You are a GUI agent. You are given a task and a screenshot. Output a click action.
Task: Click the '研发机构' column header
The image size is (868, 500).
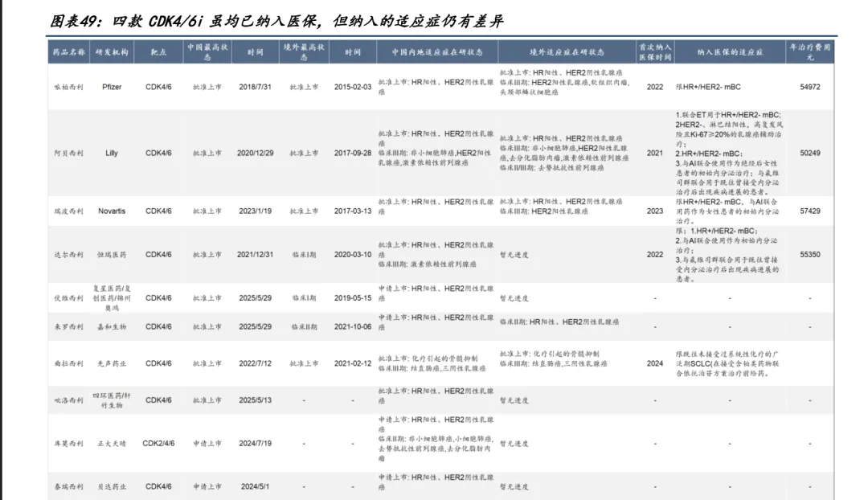click(x=113, y=52)
